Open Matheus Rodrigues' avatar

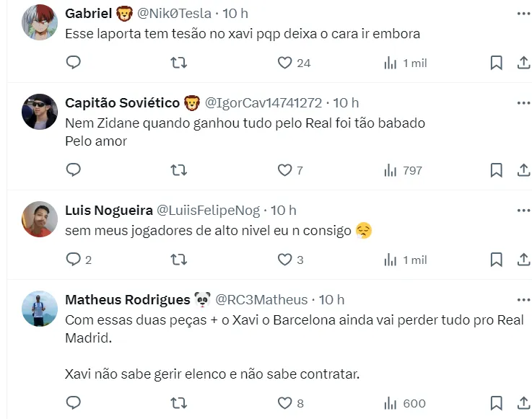[40, 309]
